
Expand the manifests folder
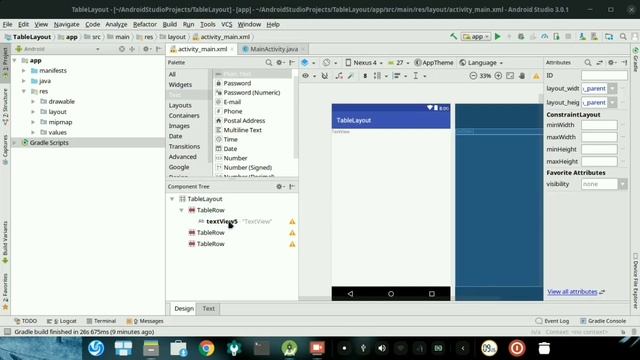24,71
